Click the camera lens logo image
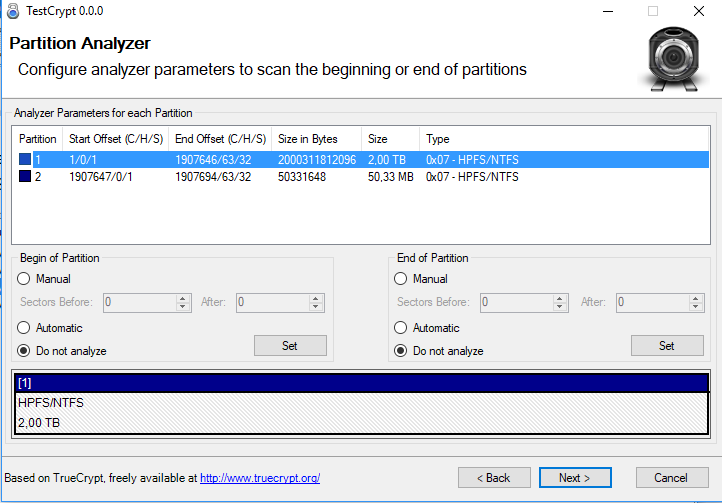 click(673, 58)
